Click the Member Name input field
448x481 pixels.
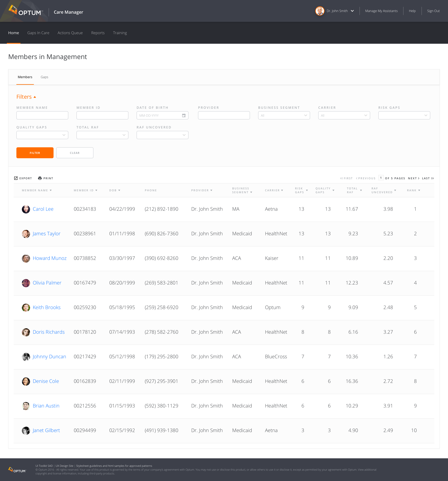coord(42,115)
